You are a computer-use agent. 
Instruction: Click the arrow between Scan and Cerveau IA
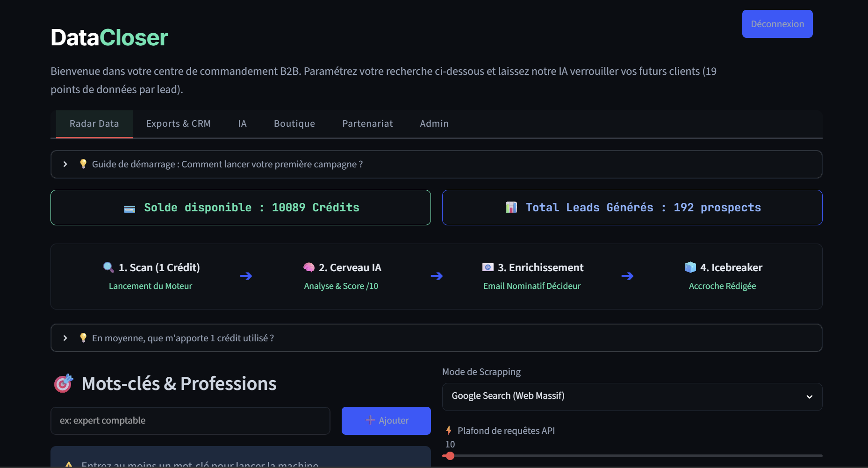click(246, 276)
